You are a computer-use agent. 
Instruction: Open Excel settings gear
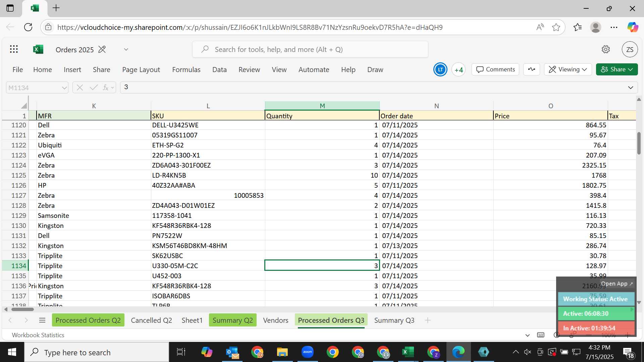point(605,49)
